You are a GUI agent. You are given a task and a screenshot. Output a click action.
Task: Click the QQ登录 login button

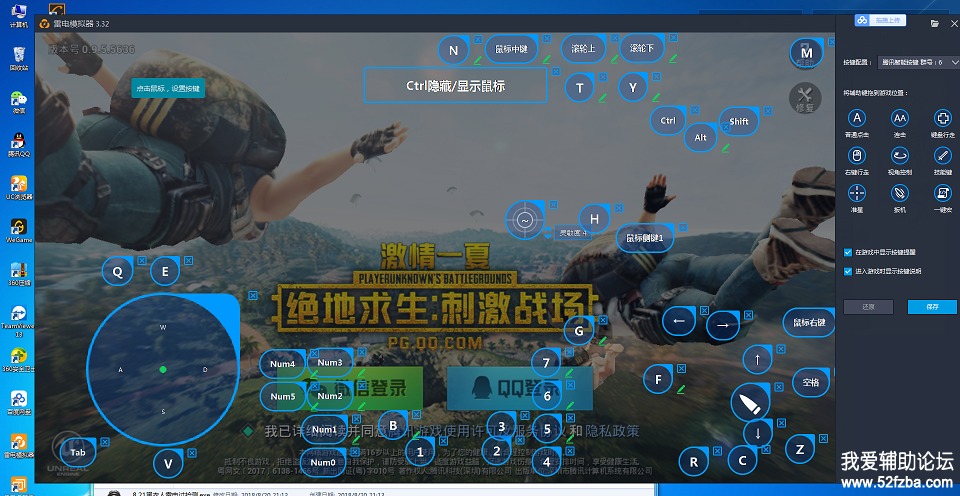(520, 388)
